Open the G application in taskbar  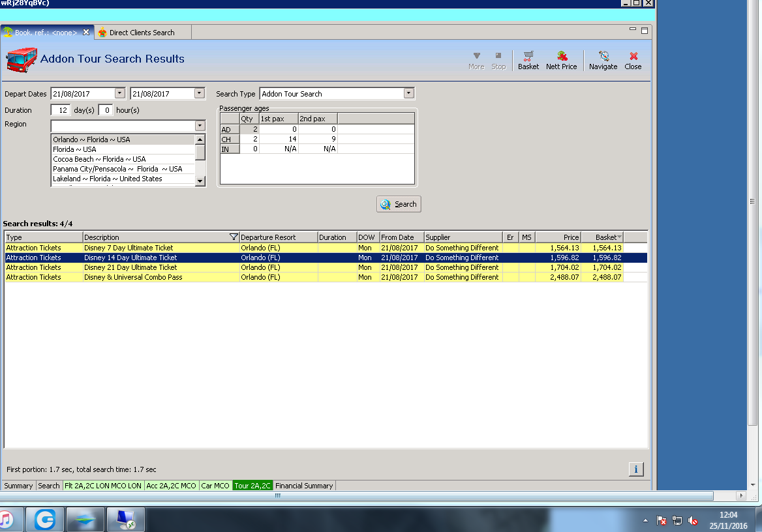point(45,520)
